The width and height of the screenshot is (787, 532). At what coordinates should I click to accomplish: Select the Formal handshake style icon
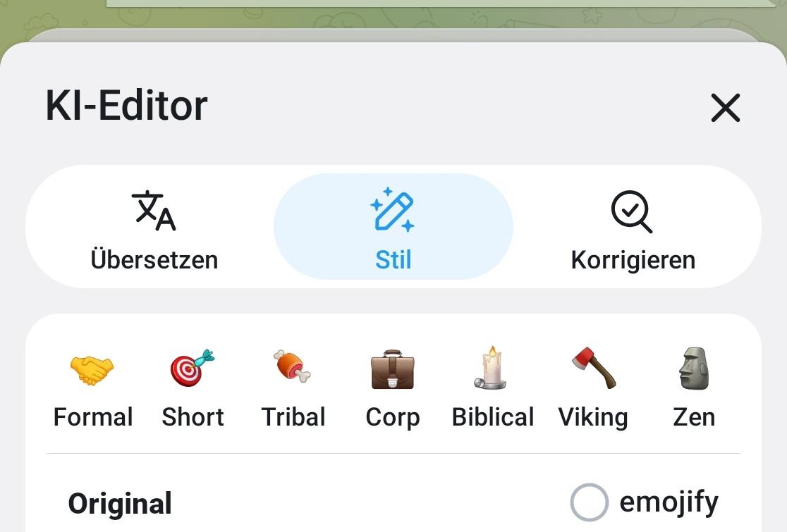tap(92, 370)
